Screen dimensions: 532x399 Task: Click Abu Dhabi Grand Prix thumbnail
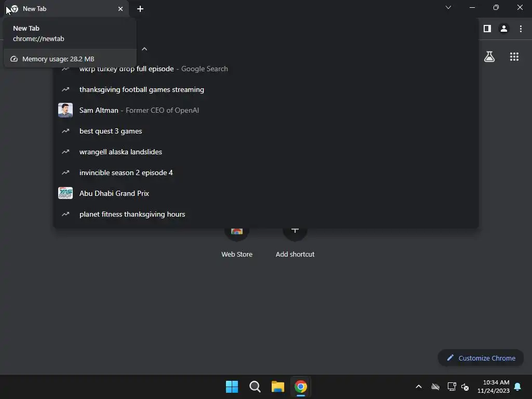click(65, 193)
